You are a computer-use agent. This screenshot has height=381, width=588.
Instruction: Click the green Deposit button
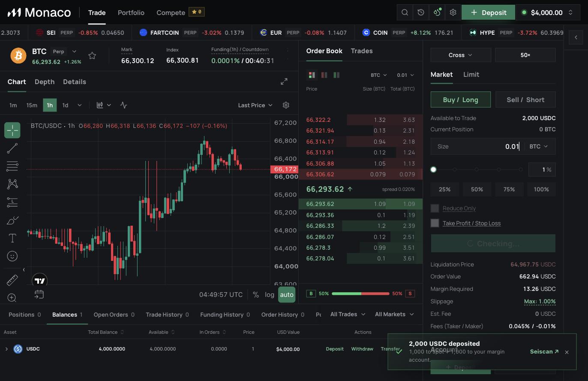488,12
